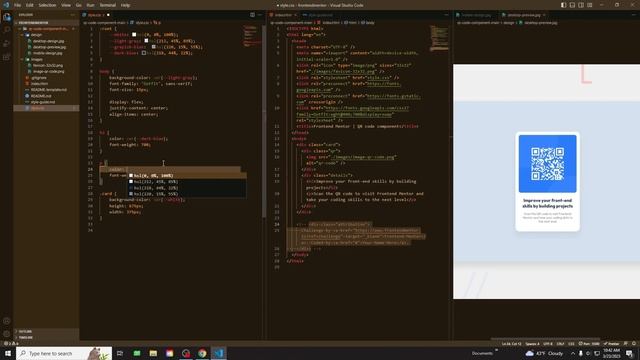This screenshot has width=640, height=360.
Task: Select hsl(0, 0%, 100%) autocomplete suggestion
Action: (x=187, y=176)
